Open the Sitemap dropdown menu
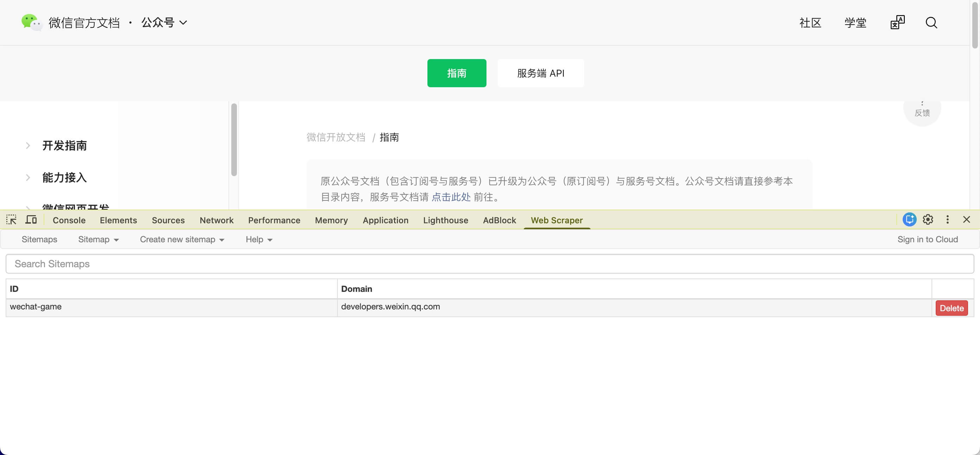 [98, 239]
